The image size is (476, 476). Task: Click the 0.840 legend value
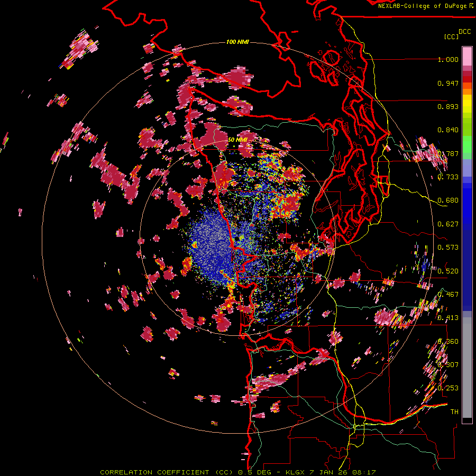(448, 130)
